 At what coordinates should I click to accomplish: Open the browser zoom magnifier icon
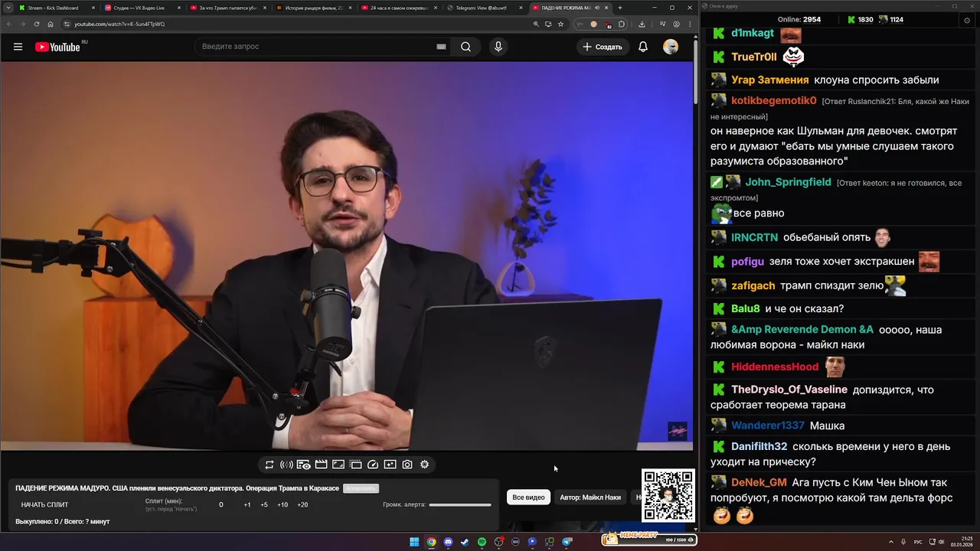click(536, 24)
